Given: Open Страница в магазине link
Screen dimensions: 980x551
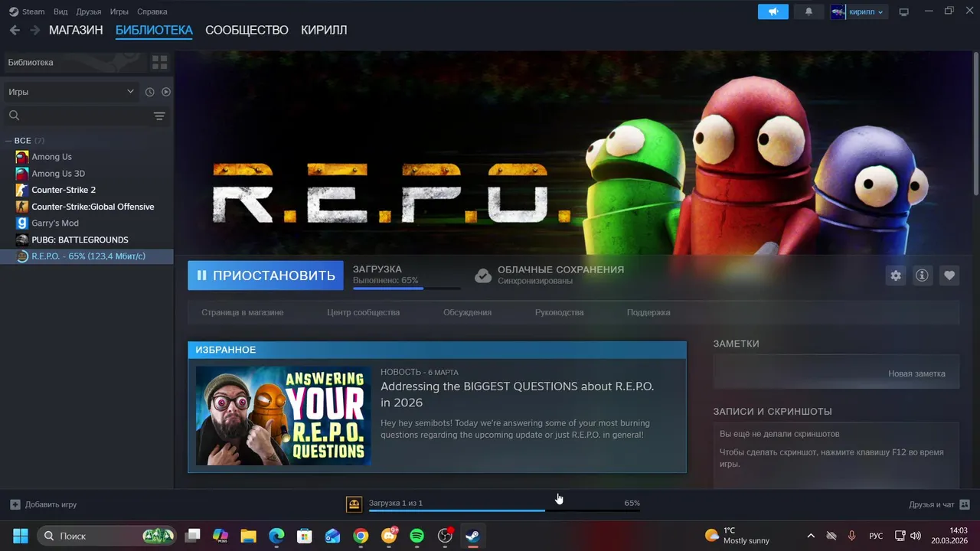Looking at the screenshot, I should click(243, 312).
